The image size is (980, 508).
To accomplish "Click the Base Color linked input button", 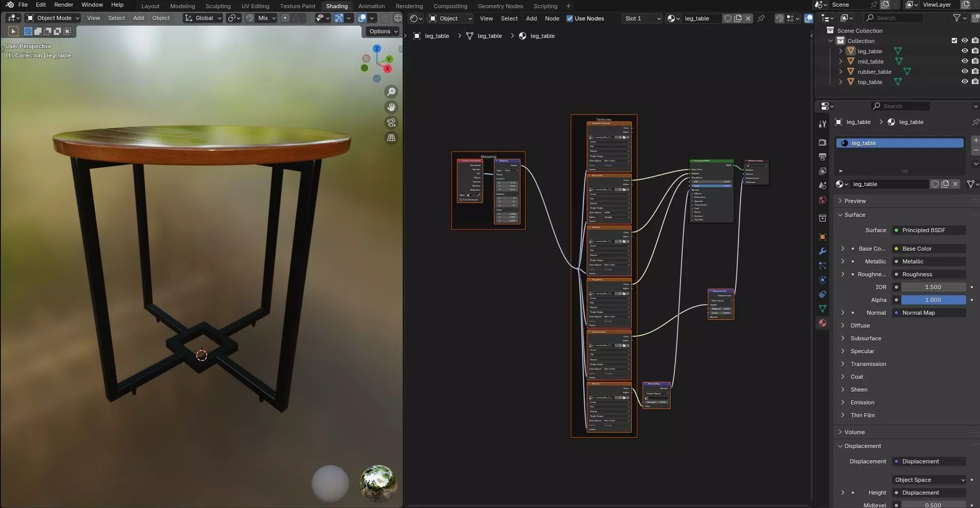I will 929,249.
